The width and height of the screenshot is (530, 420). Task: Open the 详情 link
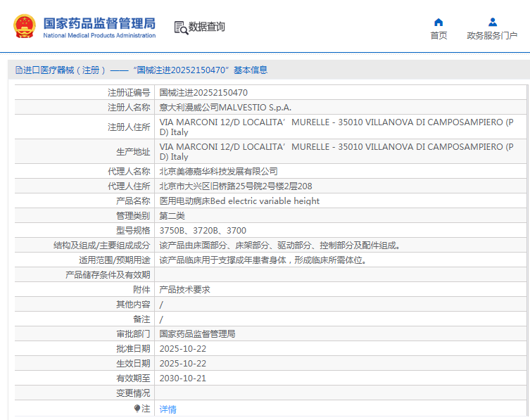pos(168,409)
